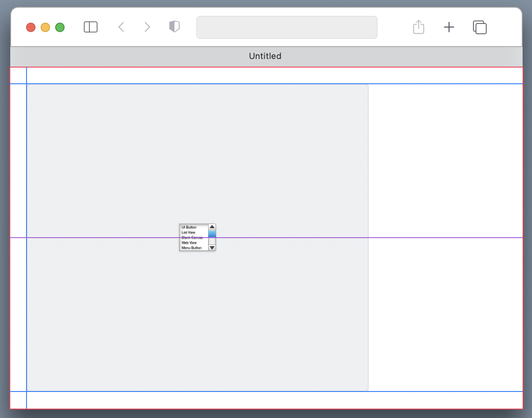Select UI Button in the list

[x=189, y=227]
